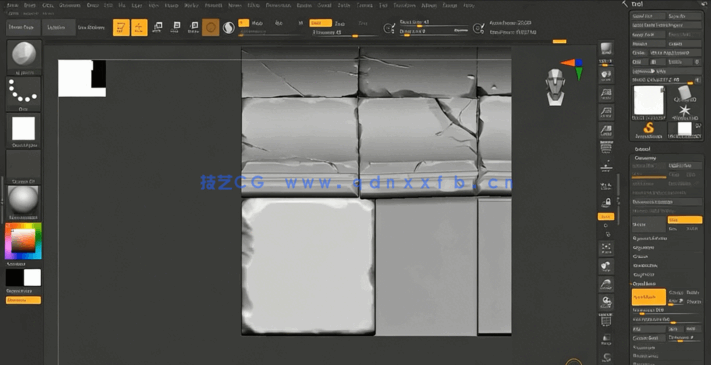Toggle the orange XYZ rotation button on right shelf
The width and height of the screenshot is (711, 365).
coord(606,217)
